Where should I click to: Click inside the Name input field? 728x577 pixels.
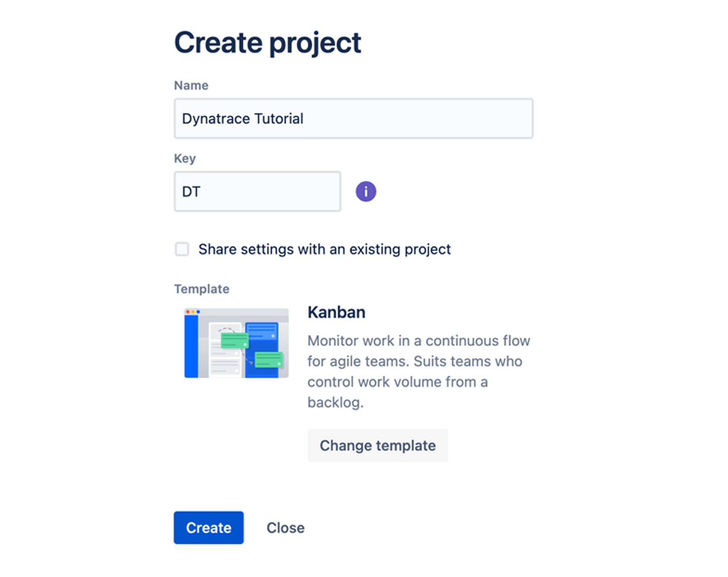click(353, 118)
